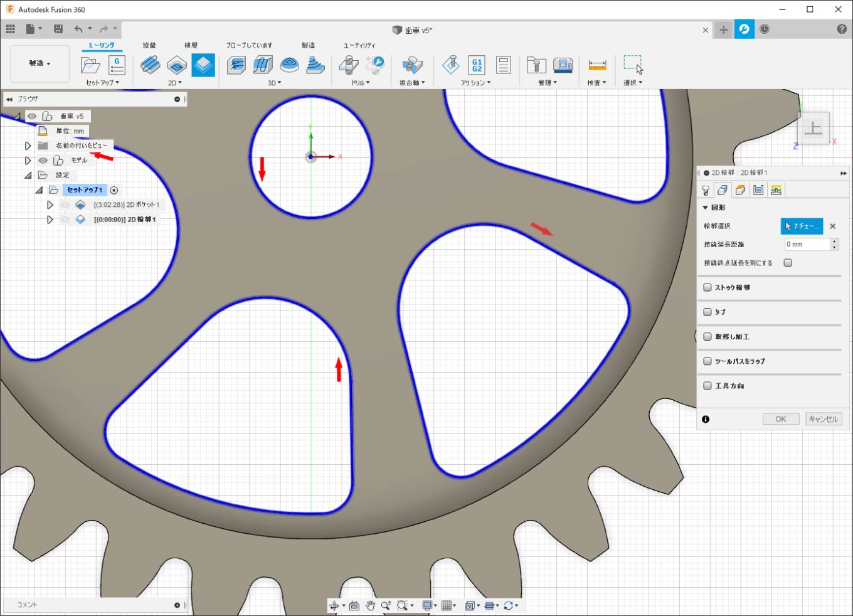Check the タブ option checkbox
Screen dimensions: 853x616
pyautogui.click(x=707, y=312)
